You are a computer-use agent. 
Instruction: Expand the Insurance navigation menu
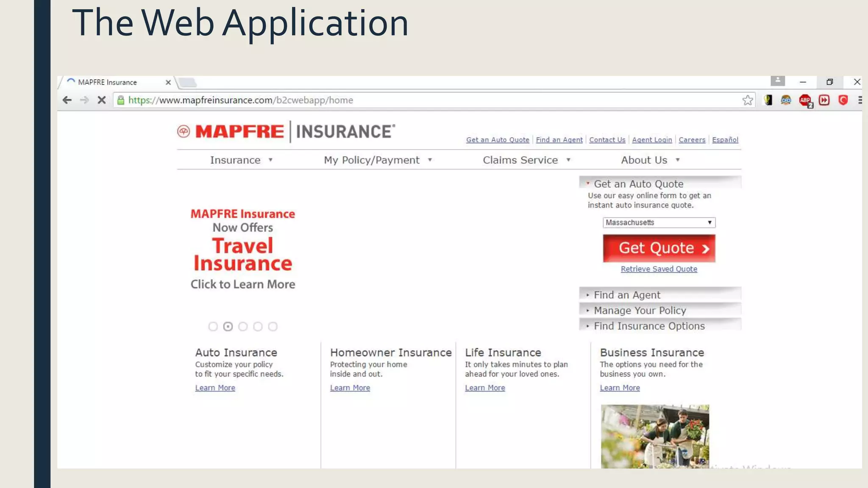[x=241, y=160]
